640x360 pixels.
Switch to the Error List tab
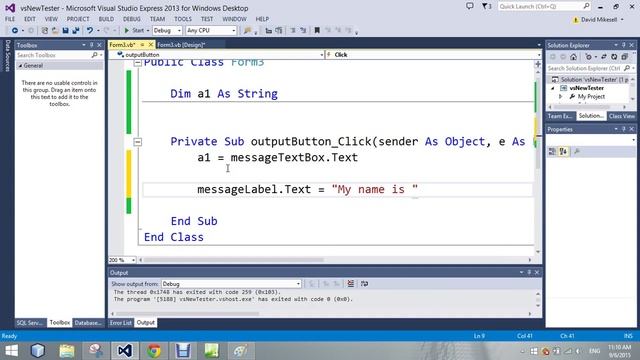point(121,323)
